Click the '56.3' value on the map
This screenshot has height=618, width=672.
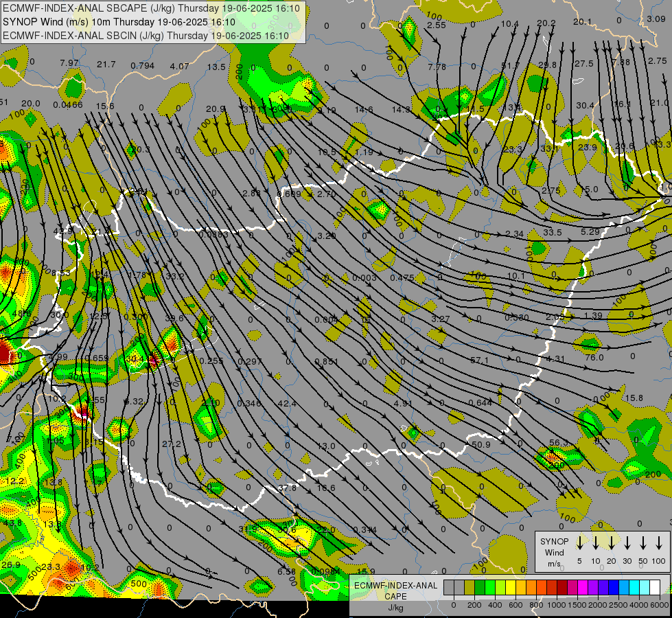pos(559,443)
